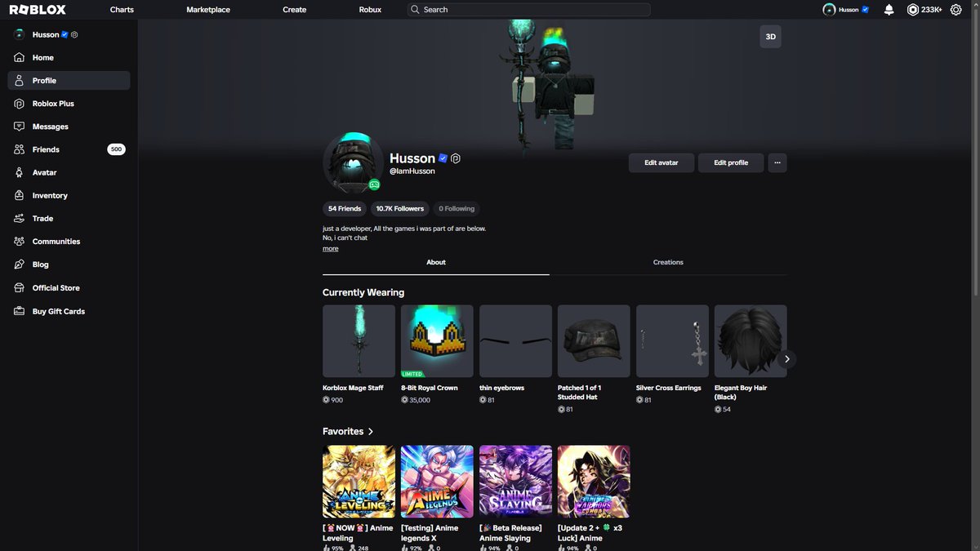Click the 500 friends count badge
This screenshot has width=980, height=551.
click(116, 149)
